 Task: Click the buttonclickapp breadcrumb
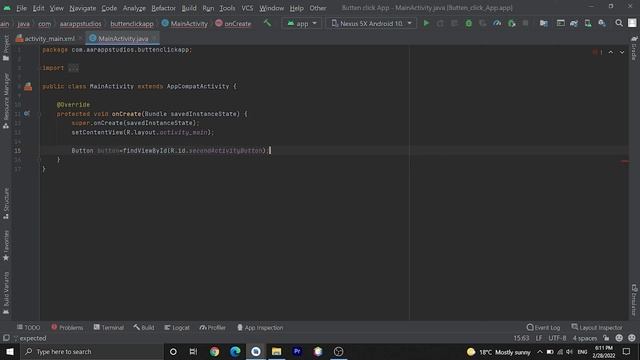pyautogui.click(x=132, y=24)
